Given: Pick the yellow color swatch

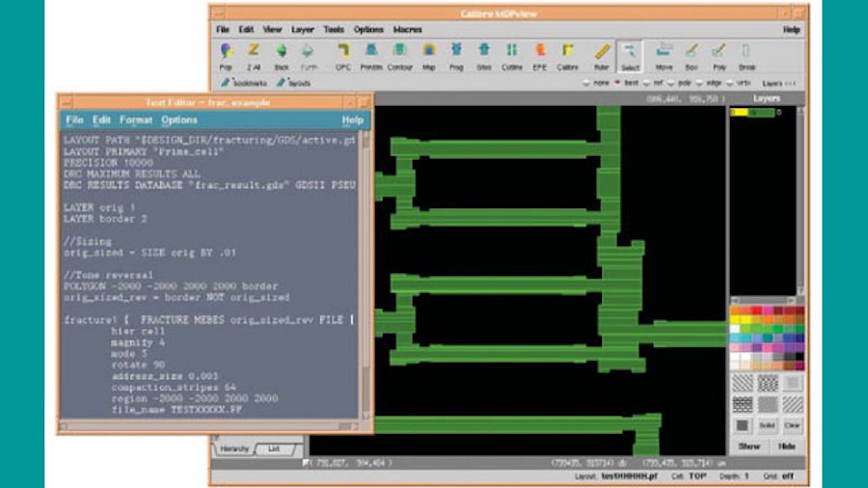Looking at the screenshot, I should click(735, 320).
